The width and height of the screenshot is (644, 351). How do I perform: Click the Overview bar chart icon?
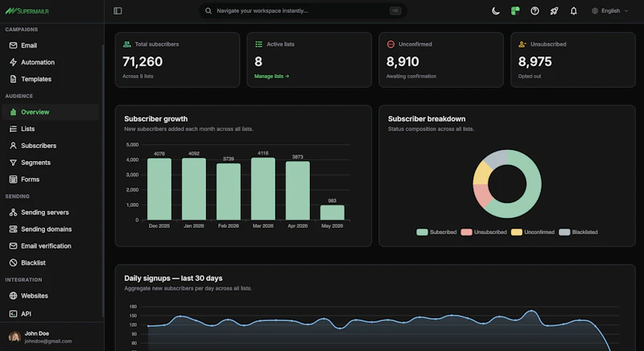pos(13,112)
